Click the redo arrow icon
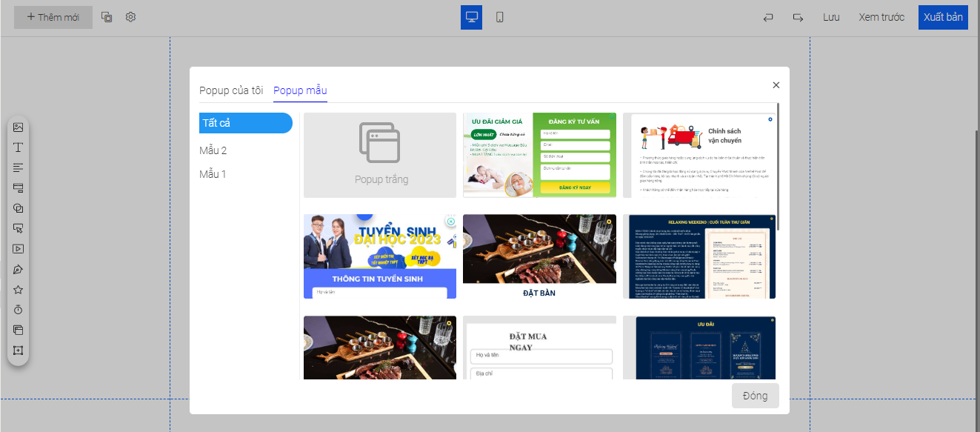 click(798, 17)
